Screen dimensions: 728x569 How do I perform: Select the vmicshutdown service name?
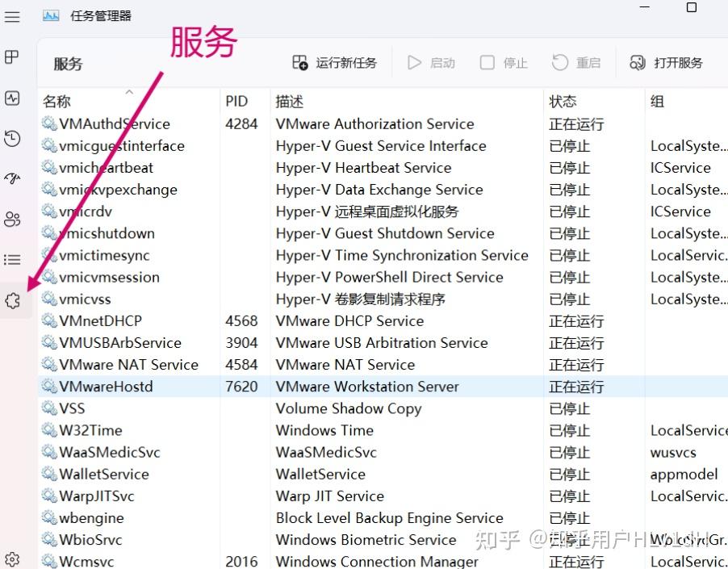[107, 233]
